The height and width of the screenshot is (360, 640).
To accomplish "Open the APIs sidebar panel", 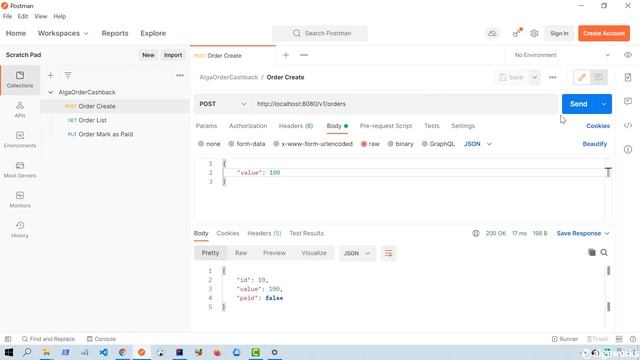I will tap(20, 110).
